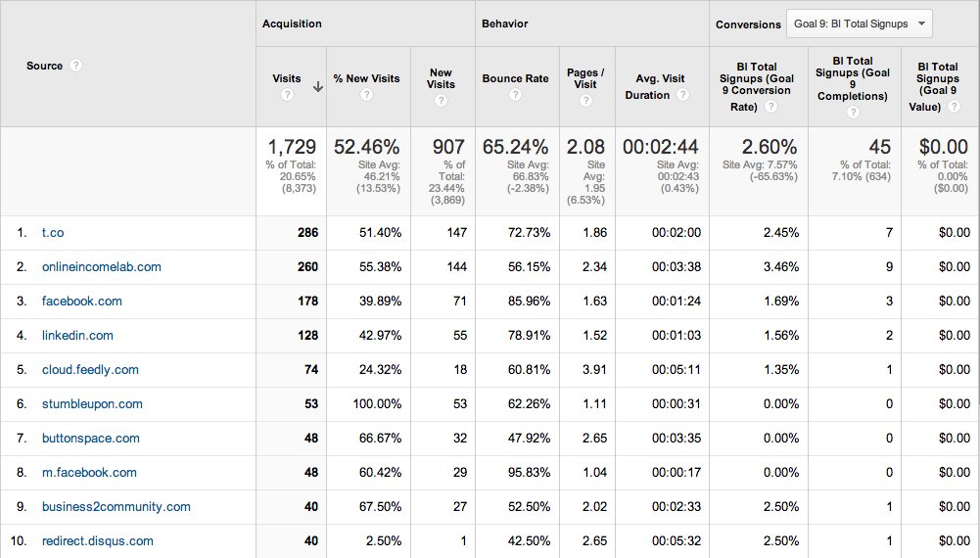This screenshot has width=980, height=558.
Task: Sort by New Visits column header
Action: click(x=441, y=78)
